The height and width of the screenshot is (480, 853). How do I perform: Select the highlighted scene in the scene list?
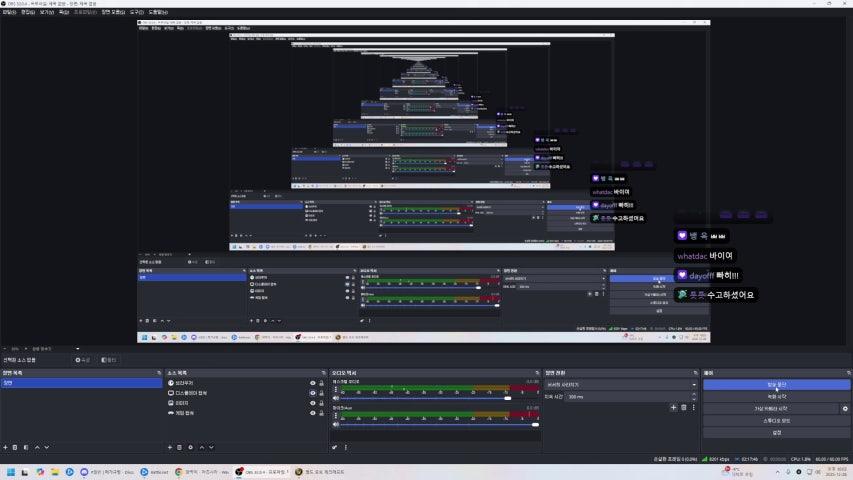pyautogui.click(x=82, y=383)
